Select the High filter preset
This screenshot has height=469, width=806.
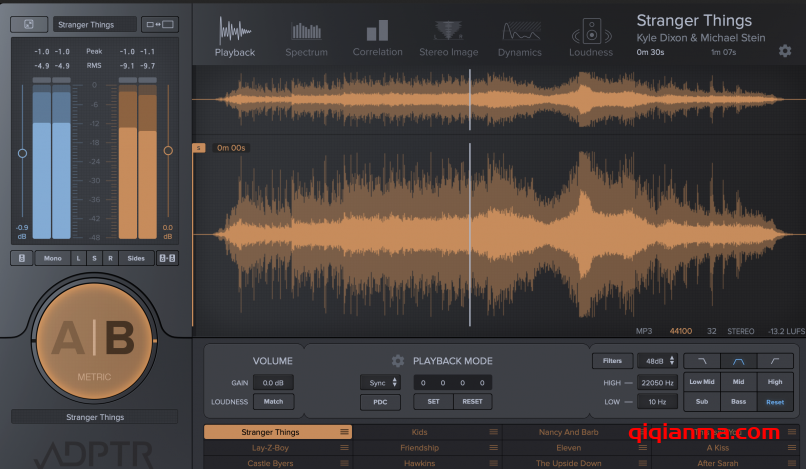[x=775, y=382]
